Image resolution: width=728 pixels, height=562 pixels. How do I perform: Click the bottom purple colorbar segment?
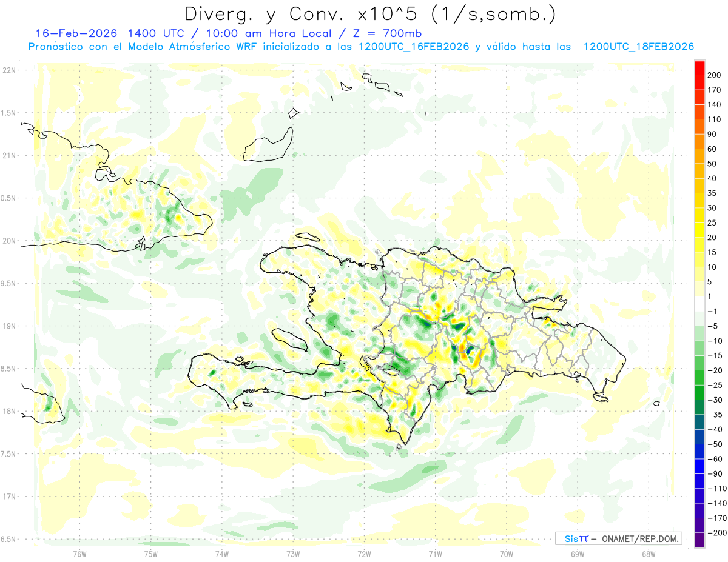(x=699, y=540)
